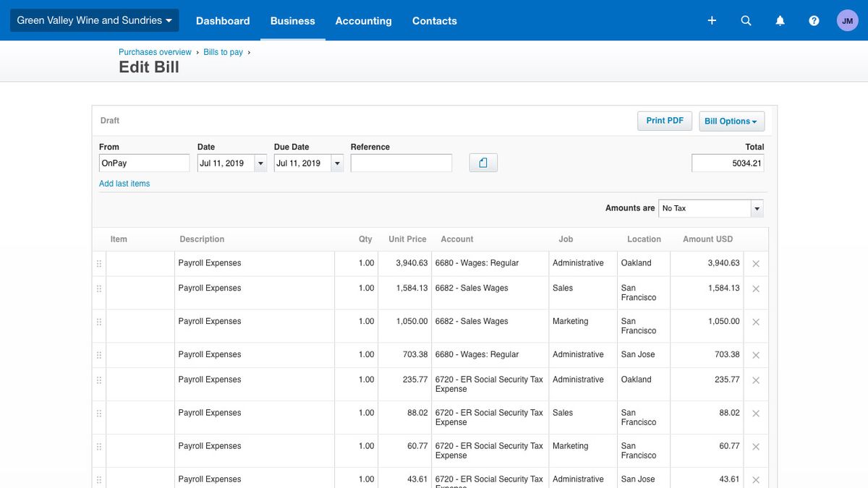The image size is (868, 488).
Task: Open the JM user avatar menu
Action: point(847,21)
